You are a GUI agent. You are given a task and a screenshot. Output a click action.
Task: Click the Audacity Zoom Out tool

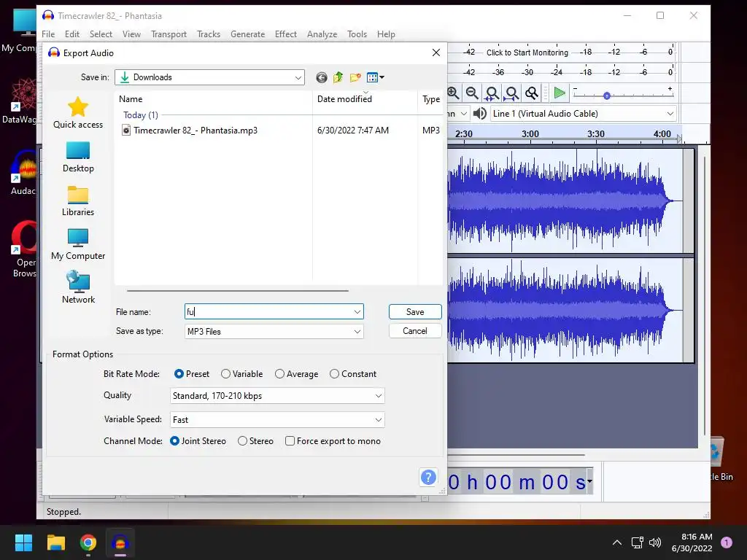tap(472, 93)
